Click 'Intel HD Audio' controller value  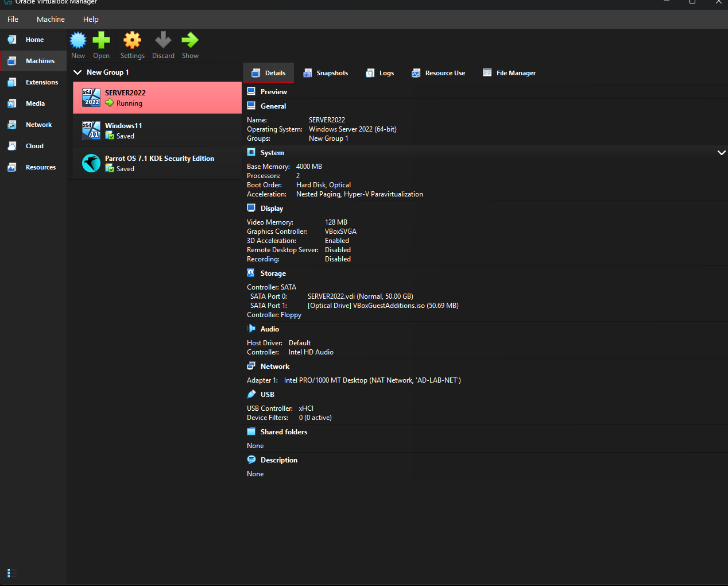pyautogui.click(x=311, y=352)
